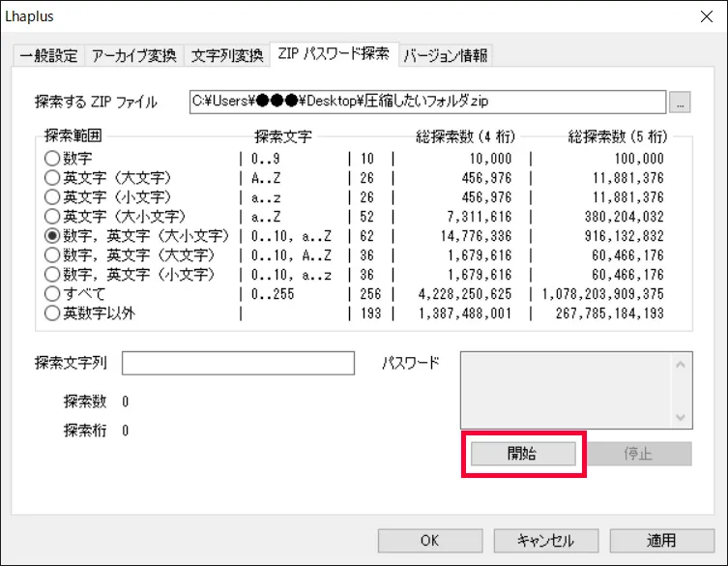
Task: Click the 916,132,832 total count value
Action: tap(624, 236)
